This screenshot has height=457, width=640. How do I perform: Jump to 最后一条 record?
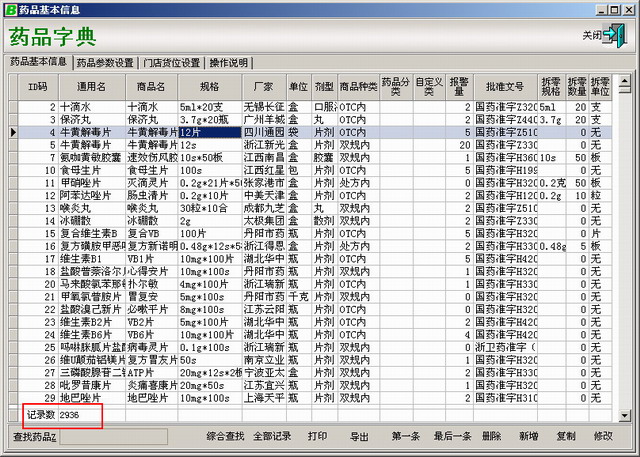(x=452, y=437)
